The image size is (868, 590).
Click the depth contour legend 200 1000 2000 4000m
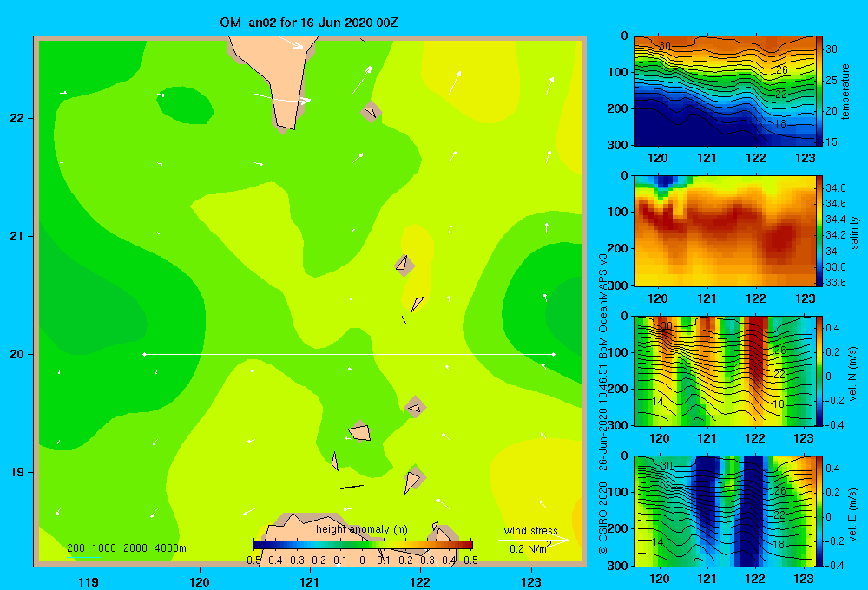(x=126, y=548)
